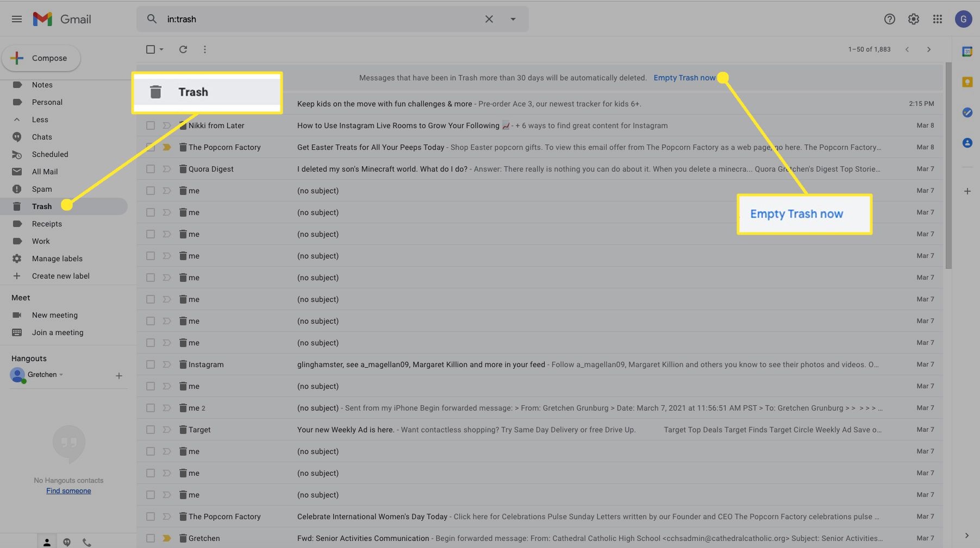Select the Quora Digest email checkbox
The image size is (980, 548).
tap(151, 169)
